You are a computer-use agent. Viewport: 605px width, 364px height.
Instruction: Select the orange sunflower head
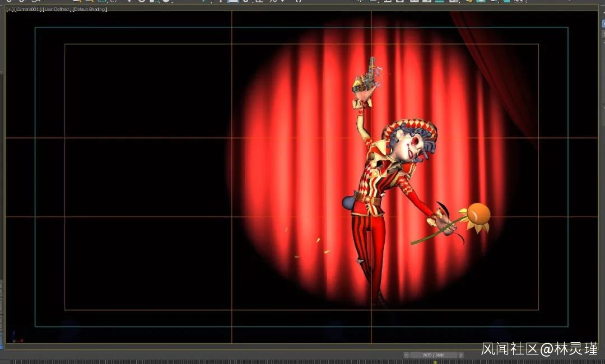pos(478,214)
